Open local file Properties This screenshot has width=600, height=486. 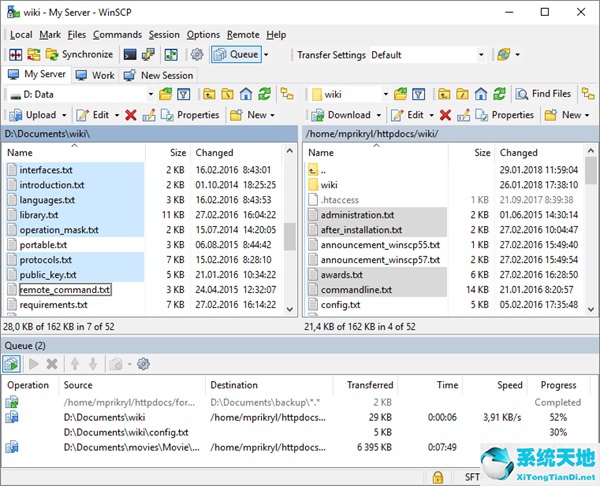190,115
